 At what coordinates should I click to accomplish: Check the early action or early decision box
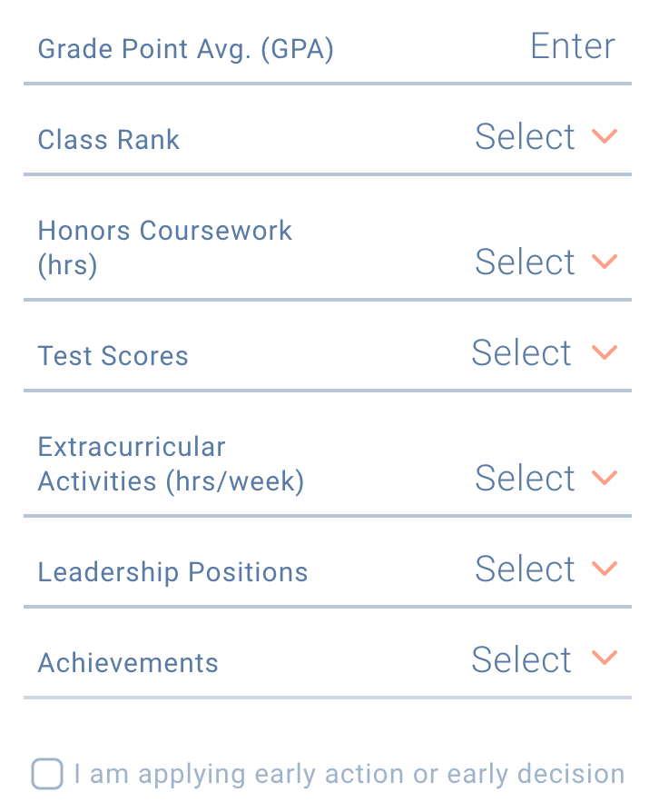(47, 774)
